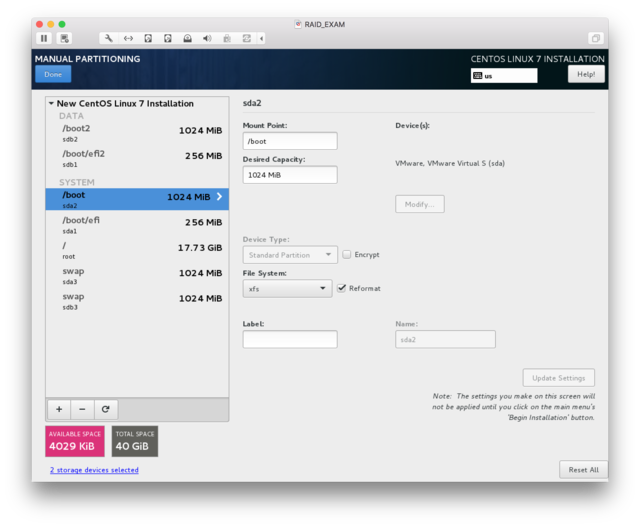Click the sound speaker toolbar icon
Image resolution: width=640 pixels, height=527 pixels.
click(207, 38)
